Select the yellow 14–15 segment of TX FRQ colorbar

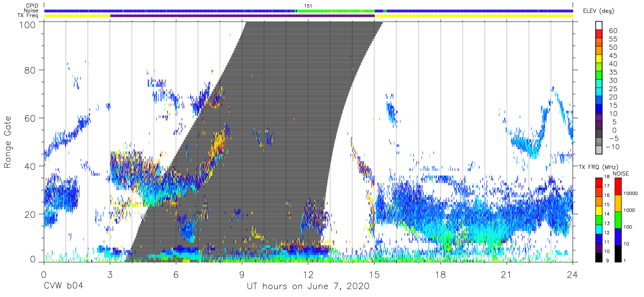click(x=599, y=210)
